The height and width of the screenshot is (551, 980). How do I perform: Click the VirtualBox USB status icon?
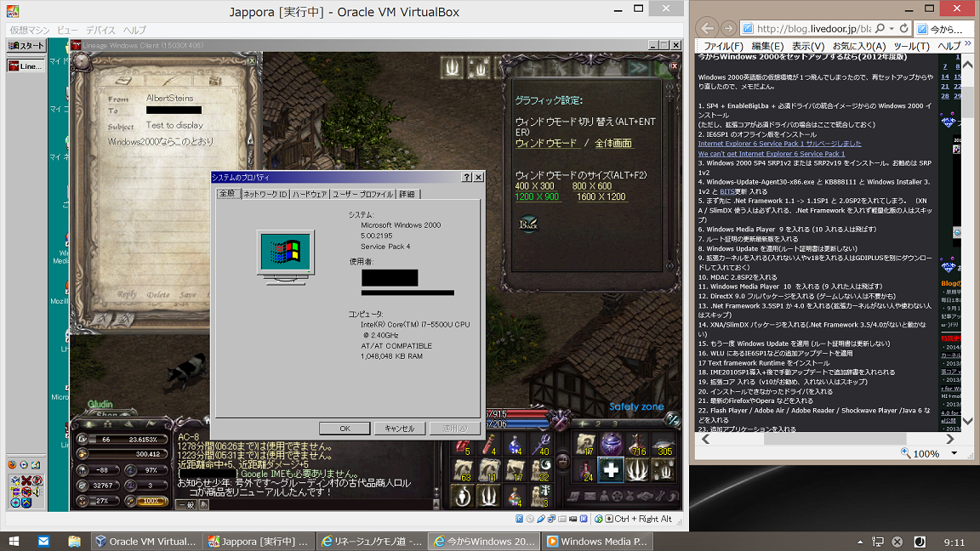[541, 519]
